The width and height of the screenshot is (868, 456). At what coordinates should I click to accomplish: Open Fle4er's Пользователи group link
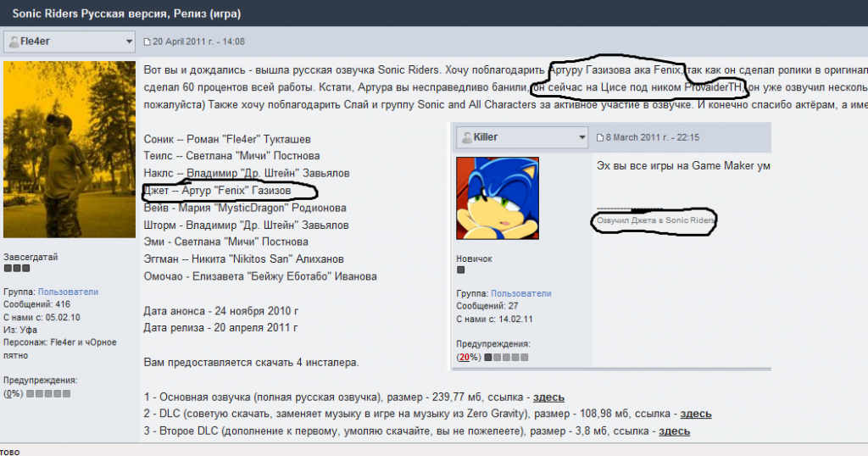(x=68, y=292)
